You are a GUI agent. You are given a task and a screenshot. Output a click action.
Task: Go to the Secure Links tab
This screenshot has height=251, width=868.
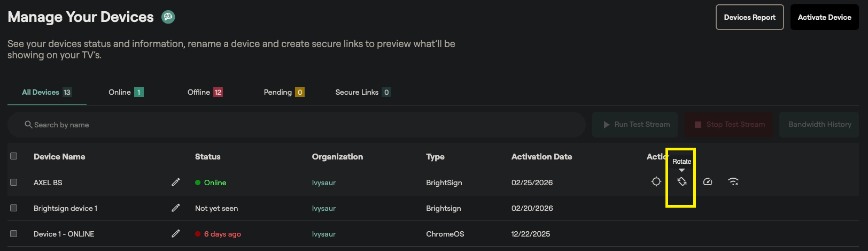tap(362, 92)
